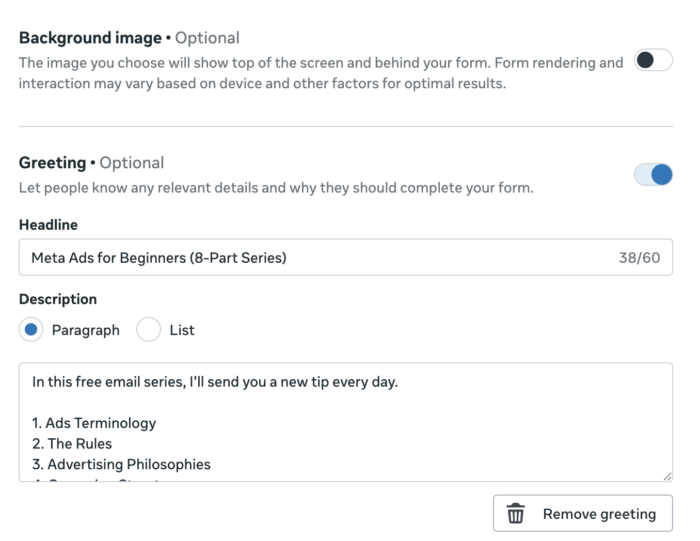
Task: Place cursor on '1. Ads Terminology' line
Action: point(94,423)
